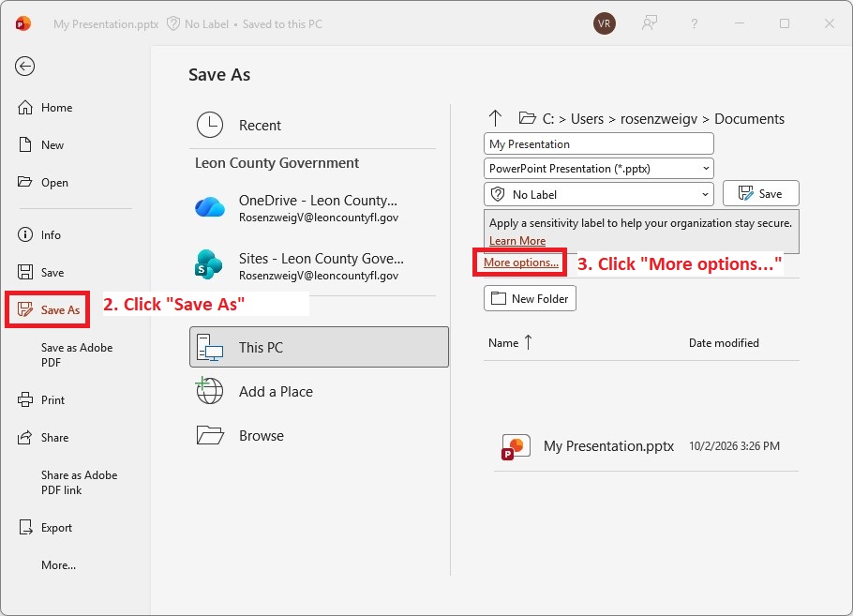The height and width of the screenshot is (616, 853).
Task: Click the Users folder in the path
Action: click(x=587, y=119)
